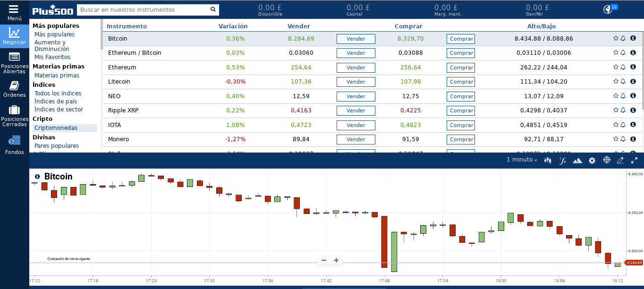This screenshot has width=644, height=289.
Task: Select the Negociar sidebar icon
Action: tap(14, 36)
